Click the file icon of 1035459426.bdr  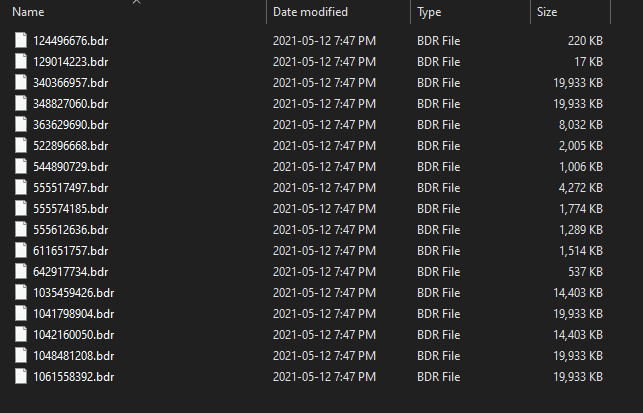click(x=21, y=292)
